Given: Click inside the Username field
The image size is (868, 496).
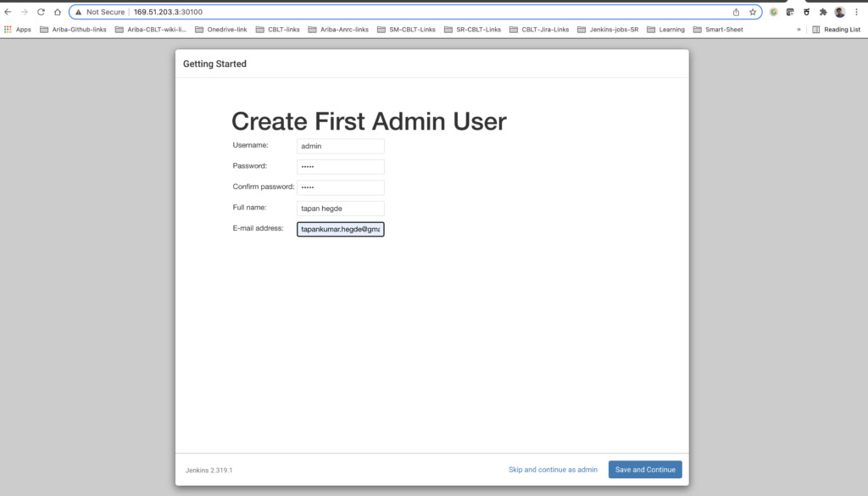Looking at the screenshot, I should coord(339,146).
